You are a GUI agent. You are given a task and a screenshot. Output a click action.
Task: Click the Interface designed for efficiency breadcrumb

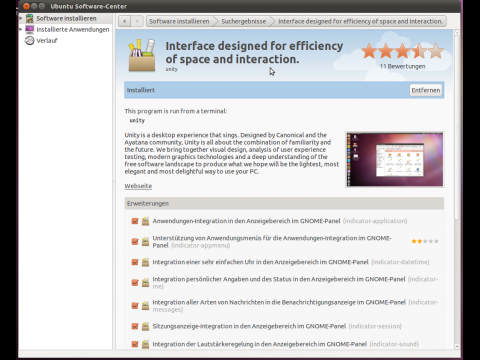(360, 21)
